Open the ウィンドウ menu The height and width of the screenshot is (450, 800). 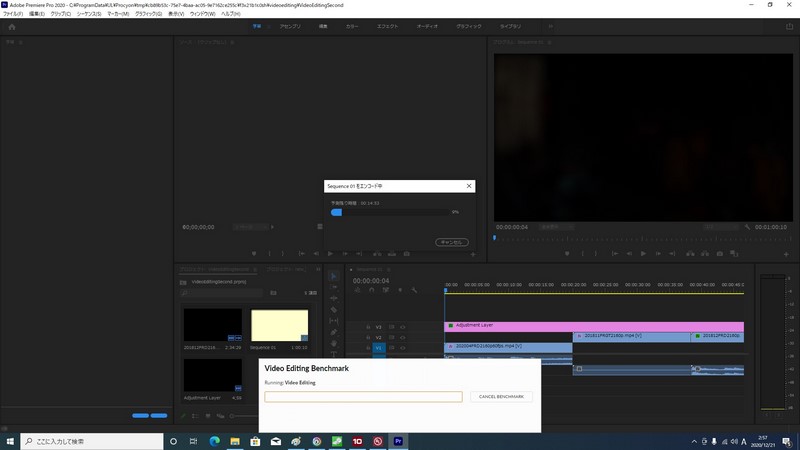(x=203, y=14)
